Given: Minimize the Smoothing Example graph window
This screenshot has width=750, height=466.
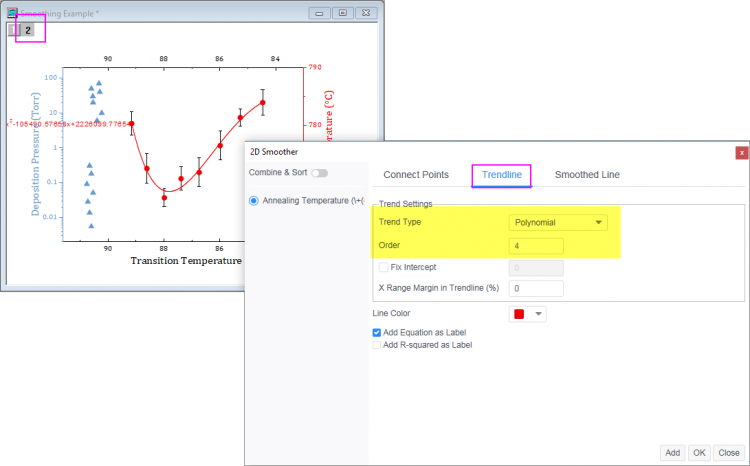Looking at the screenshot, I should point(319,13).
